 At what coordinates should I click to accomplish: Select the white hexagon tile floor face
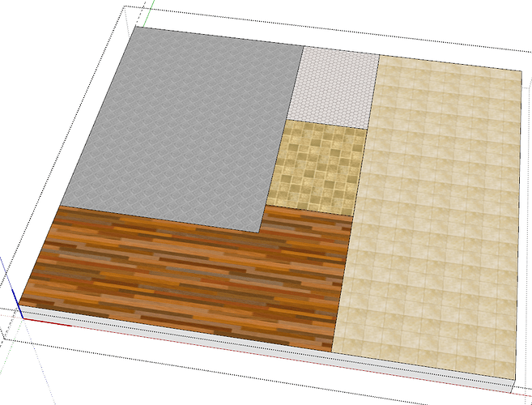pos(334,88)
